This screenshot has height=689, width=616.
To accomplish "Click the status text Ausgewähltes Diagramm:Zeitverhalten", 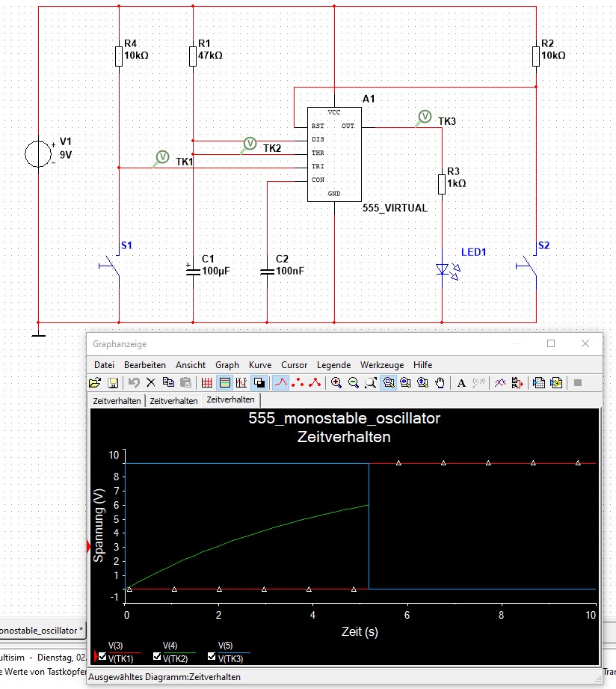I will [164, 677].
